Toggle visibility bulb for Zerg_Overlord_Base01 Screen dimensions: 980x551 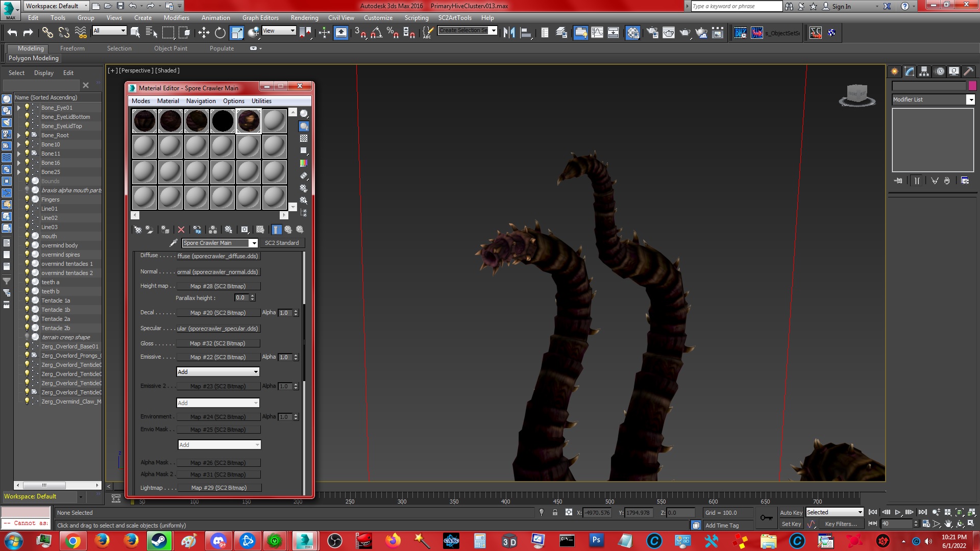pyautogui.click(x=27, y=346)
